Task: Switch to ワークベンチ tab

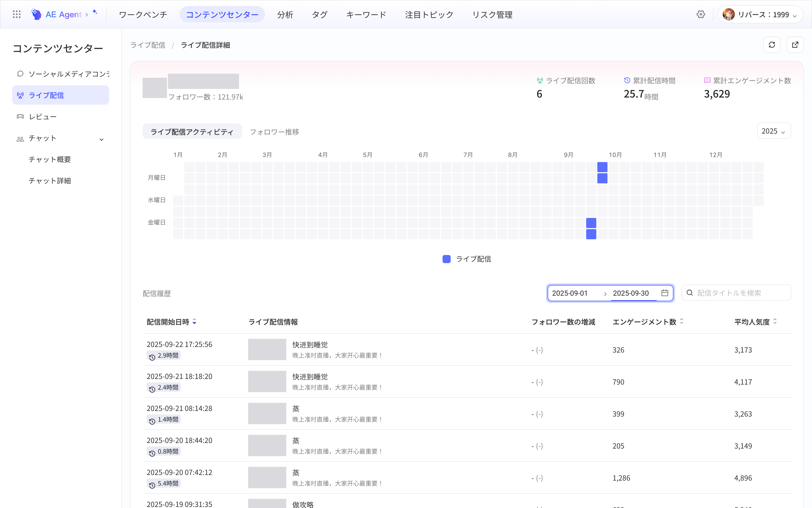Action: pos(143,14)
